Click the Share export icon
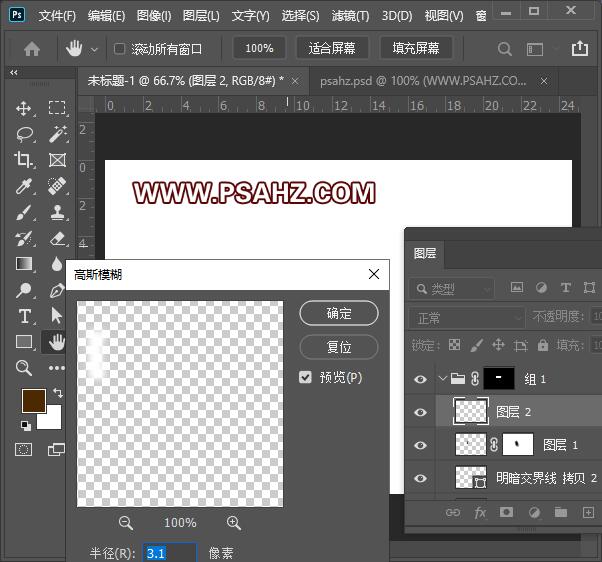Image resolution: width=602 pixels, height=562 pixels. pyautogui.click(x=580, y=48)
